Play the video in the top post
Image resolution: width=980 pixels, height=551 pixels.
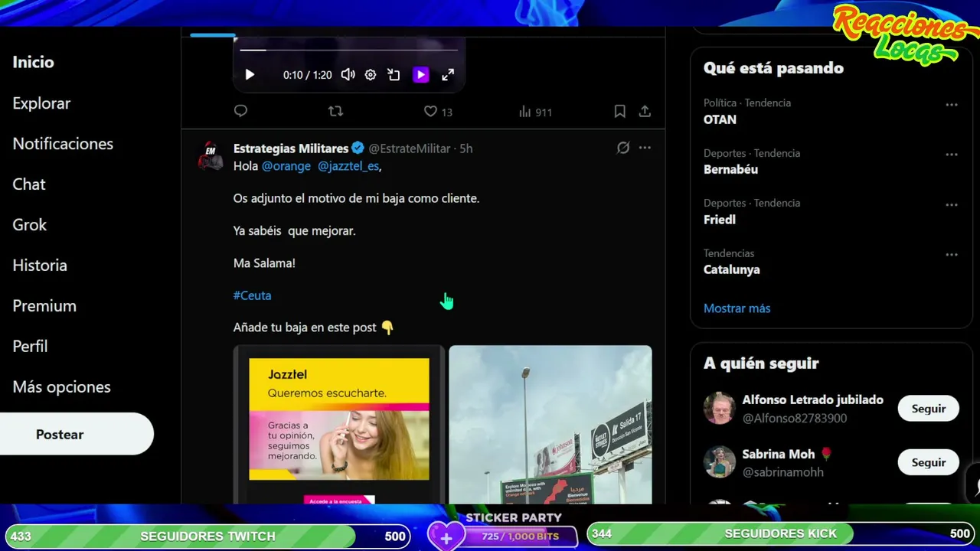coord(250,75)
